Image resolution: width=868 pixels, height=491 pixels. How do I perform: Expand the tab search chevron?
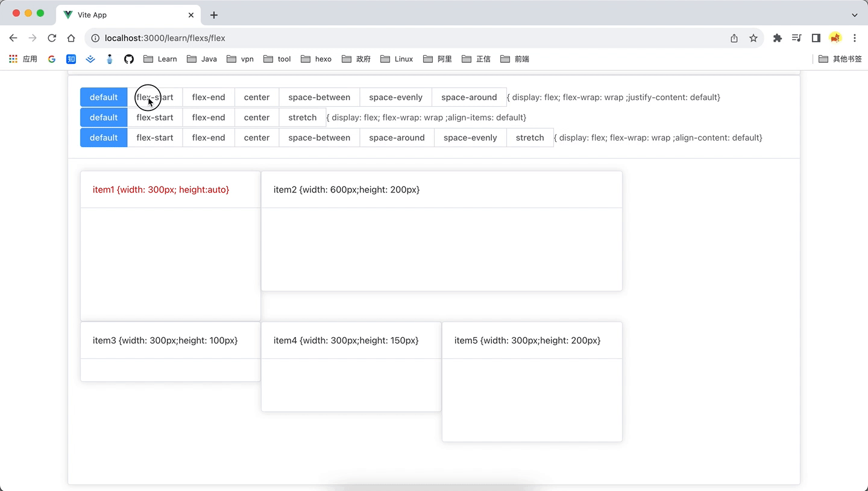[x=855, y=15]
